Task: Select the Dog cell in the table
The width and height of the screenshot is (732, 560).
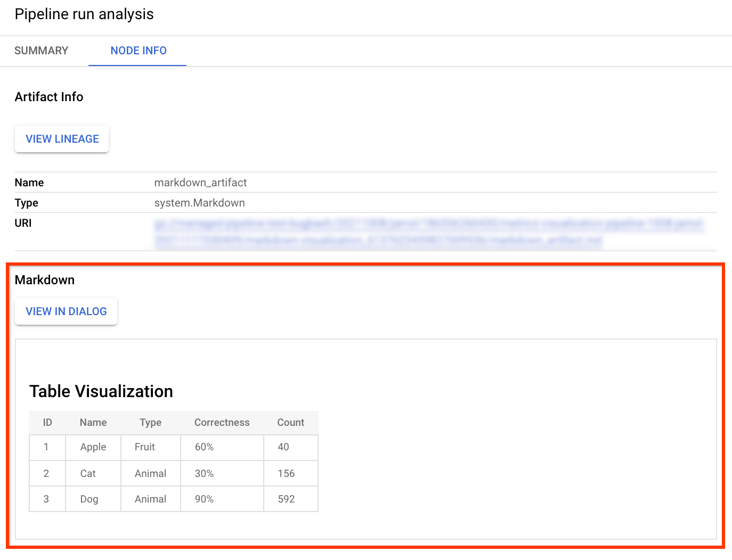Action: pyautogui.click(x=89, y=499)
